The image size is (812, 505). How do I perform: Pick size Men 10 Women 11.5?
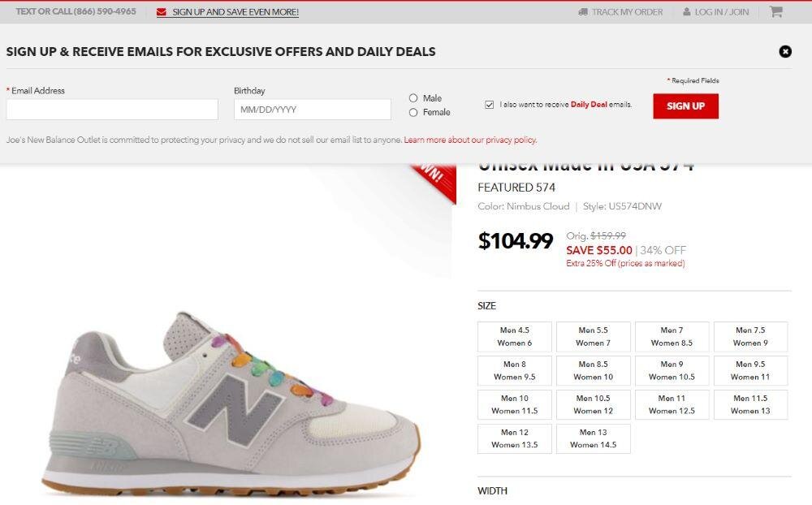tap(515, 405)
